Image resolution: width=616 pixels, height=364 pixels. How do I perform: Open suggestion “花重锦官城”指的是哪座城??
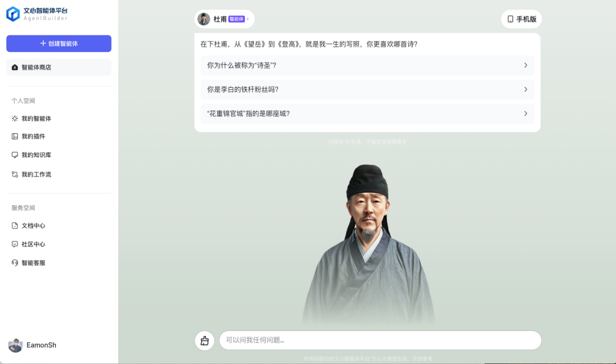tap(367, 114)
